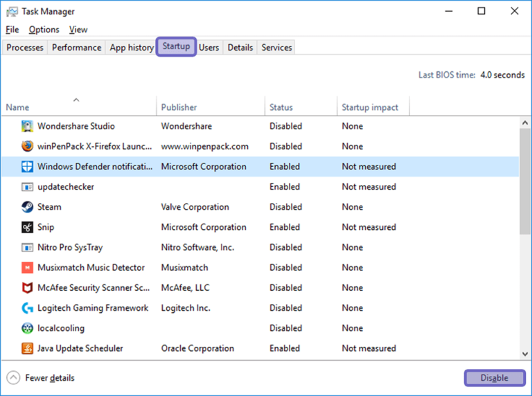Click the Steam logo icon

[27, 207]
